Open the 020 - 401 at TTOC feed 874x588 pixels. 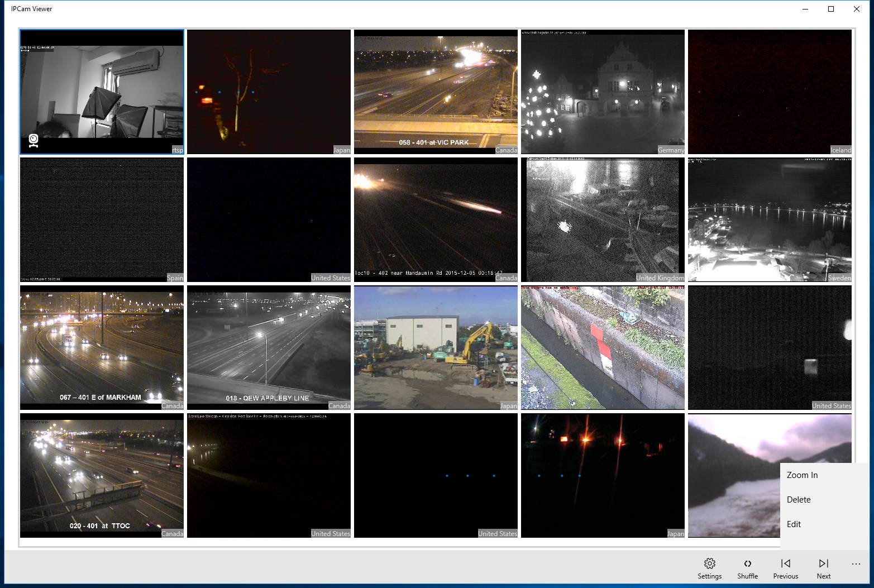[102, 475]
